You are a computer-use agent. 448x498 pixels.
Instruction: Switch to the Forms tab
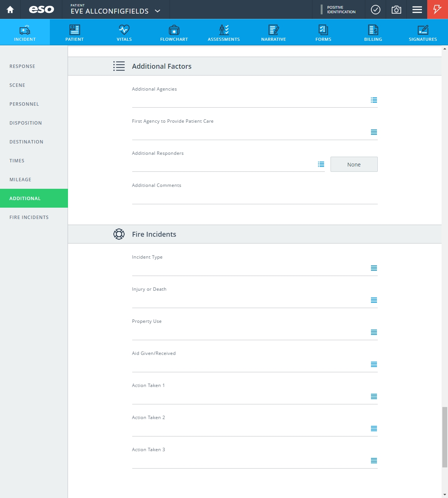click(x=323, y=32)
